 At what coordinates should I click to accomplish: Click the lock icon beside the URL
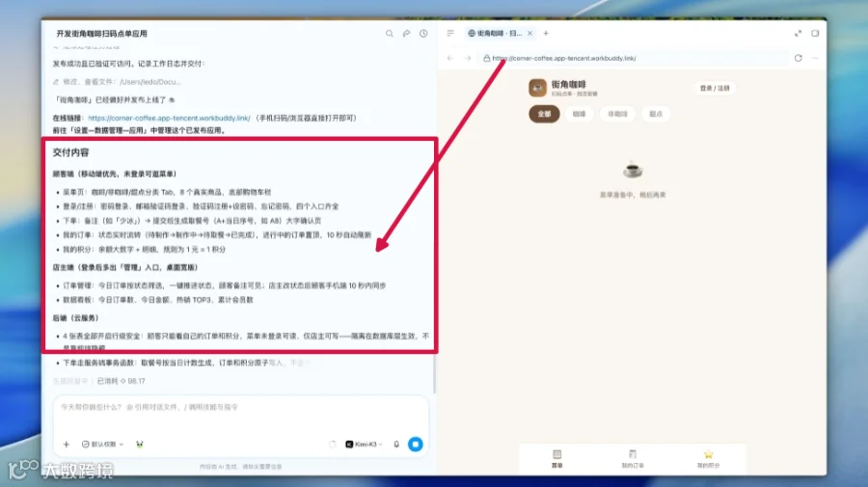click(x=487, y=58)
